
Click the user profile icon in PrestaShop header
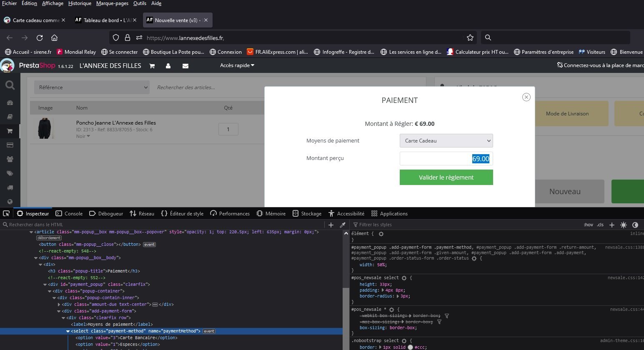[168, 66]
